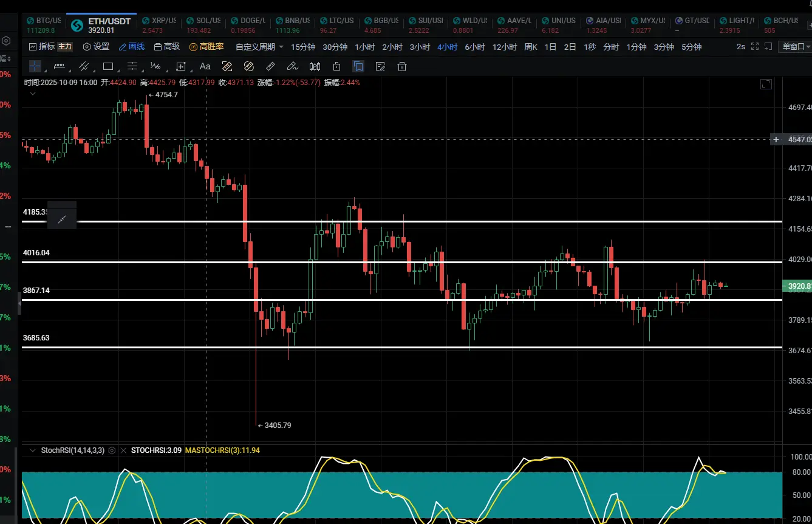Image resolution: width=812 pixels, height=524 pixels.
Task: Open the 单窗口 window layout dropdown
Action: 794,47
